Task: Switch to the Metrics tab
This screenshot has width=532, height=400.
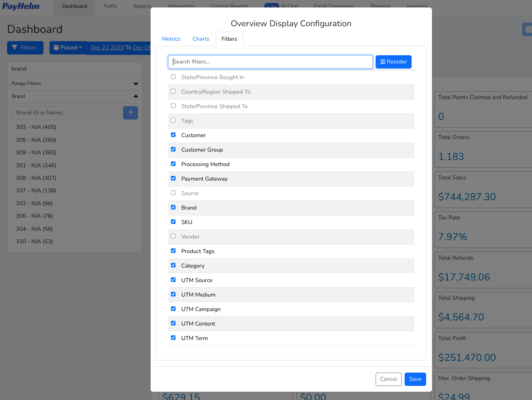Action: pyautogui.click(x=171, y=39)
